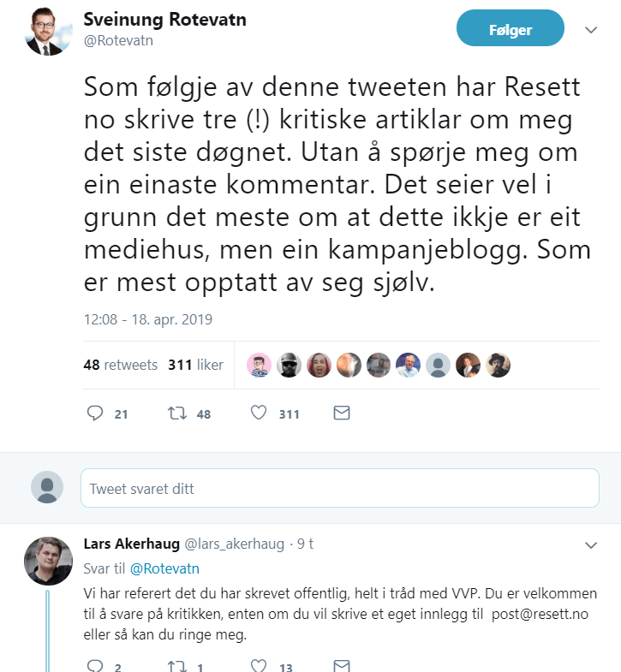Screen dimensions: 621x672
Task: Open Sveinung Rotevatn's profile picture
Action: 49,32
